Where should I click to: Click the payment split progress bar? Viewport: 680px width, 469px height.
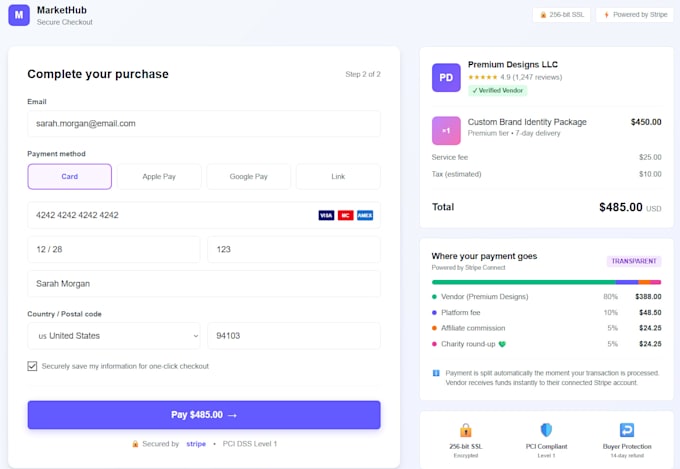coord(546,282)
